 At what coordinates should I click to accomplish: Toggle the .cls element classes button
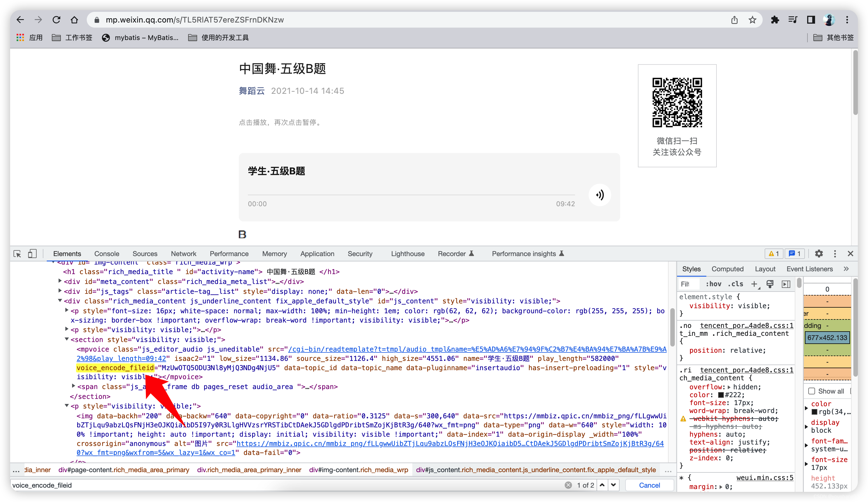[735, 284]
